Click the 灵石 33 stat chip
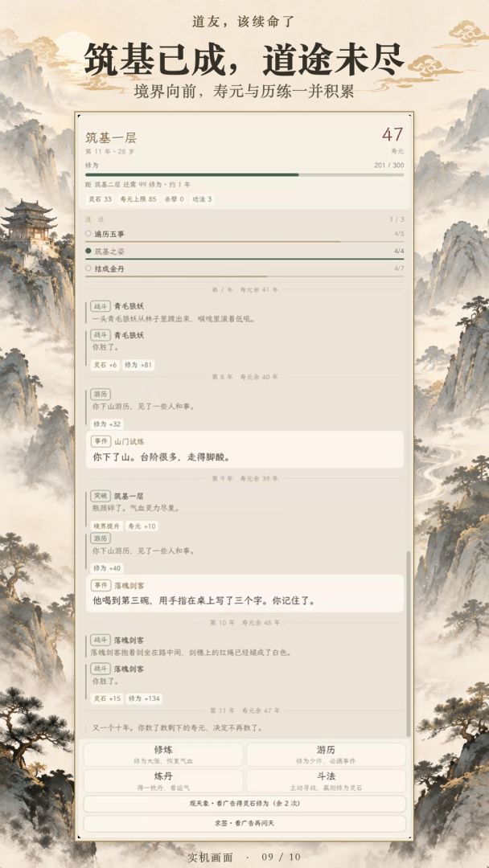489x868 pixels. pos(100,199)
